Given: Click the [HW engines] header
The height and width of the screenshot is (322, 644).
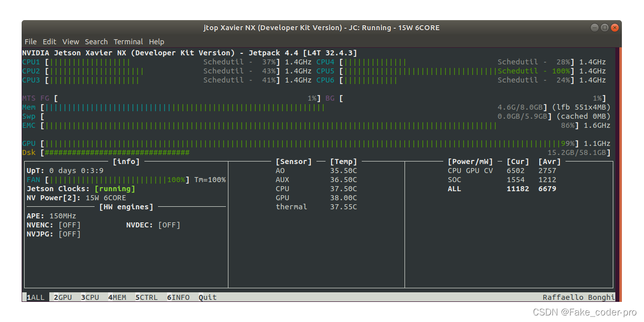Looking at the screenshot, I should 126,207.
